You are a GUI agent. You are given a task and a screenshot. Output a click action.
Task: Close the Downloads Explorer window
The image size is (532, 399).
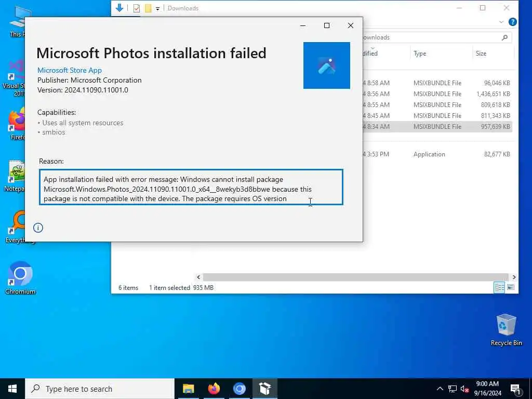click(506, 8)
